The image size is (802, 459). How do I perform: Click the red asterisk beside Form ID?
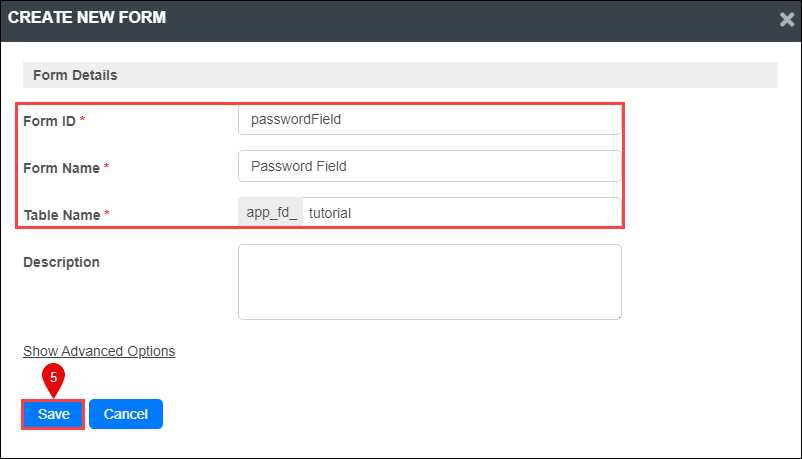pos(82,119)
